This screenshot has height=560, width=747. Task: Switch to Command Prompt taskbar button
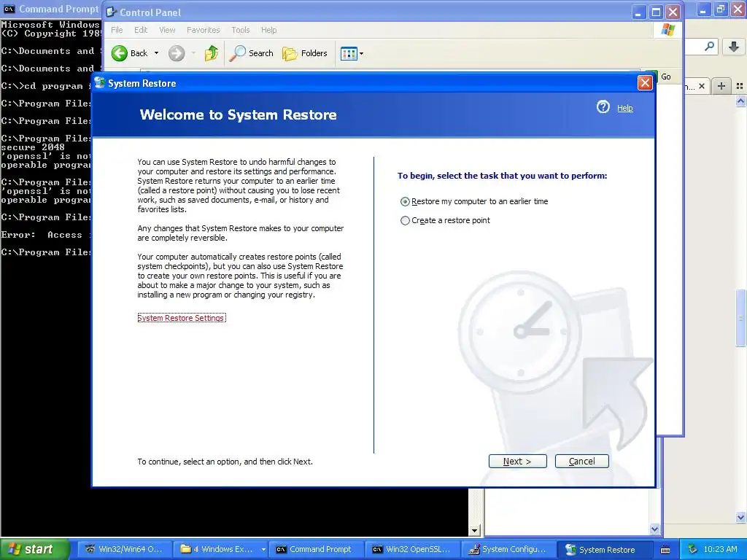pos(315,549)
